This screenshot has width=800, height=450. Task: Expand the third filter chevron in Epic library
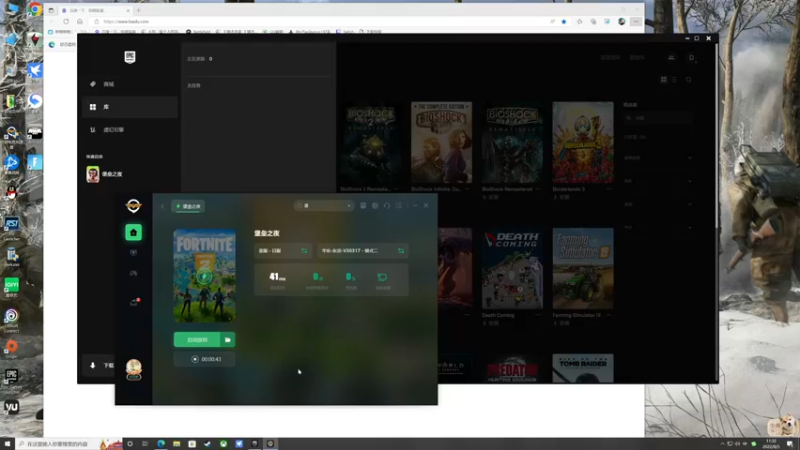(x=690, y=205)
